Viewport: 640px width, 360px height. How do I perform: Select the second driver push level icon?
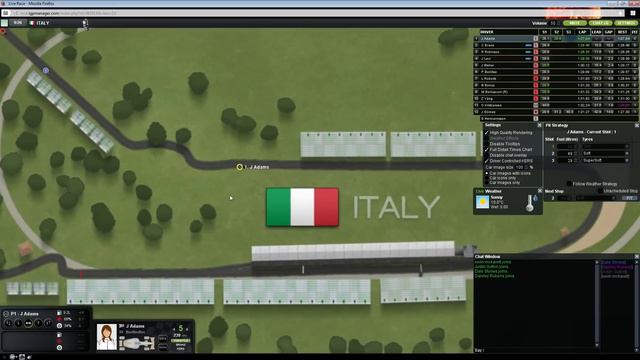coord(18,323)
